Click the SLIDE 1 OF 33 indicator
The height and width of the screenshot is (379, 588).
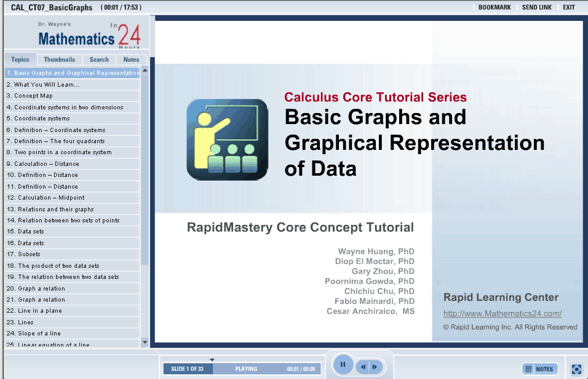[187, 369]
